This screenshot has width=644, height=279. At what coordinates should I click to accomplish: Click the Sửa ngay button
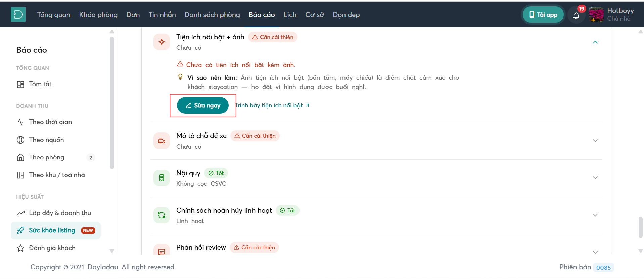point(203,105)
